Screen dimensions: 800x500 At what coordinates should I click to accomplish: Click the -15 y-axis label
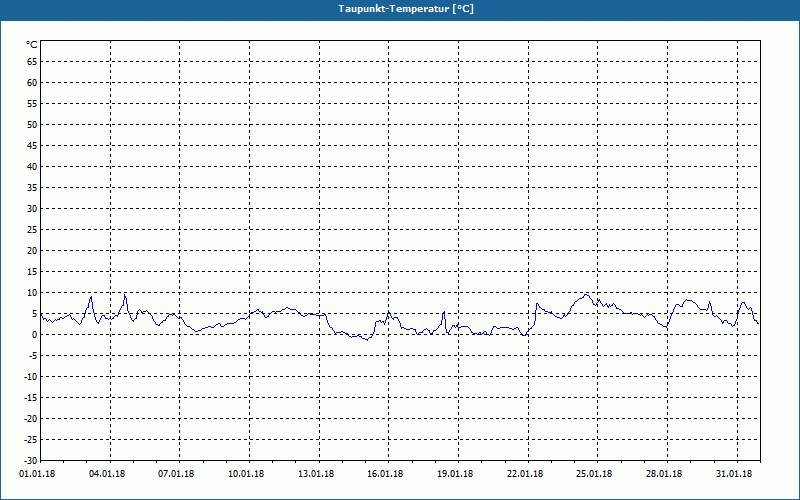click(x=31, y=397)
